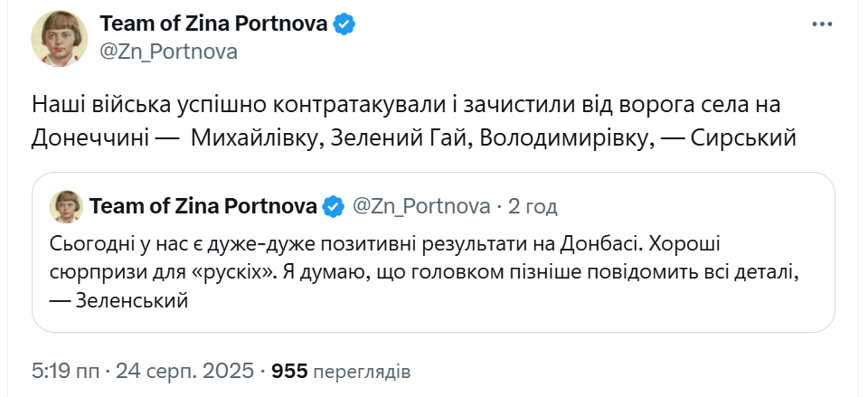The height and width of the screenshot is (397, 868).
Task: Click the verified badge inside the quoted tweet
Action: click(334, 207)
